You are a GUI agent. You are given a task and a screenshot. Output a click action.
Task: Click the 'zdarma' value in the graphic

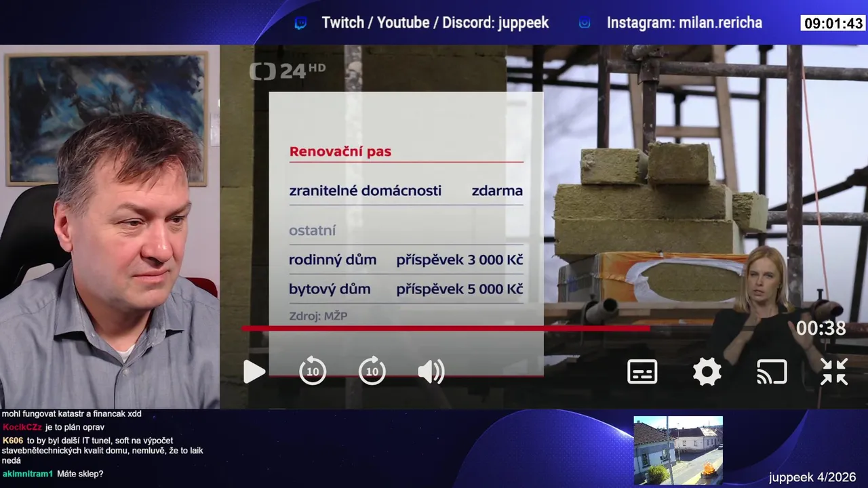497,190
